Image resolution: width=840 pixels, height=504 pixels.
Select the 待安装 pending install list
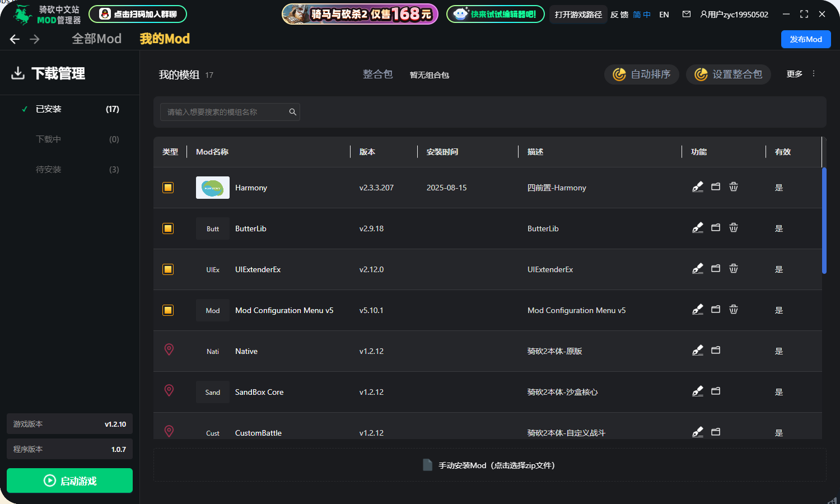point(69,170)
